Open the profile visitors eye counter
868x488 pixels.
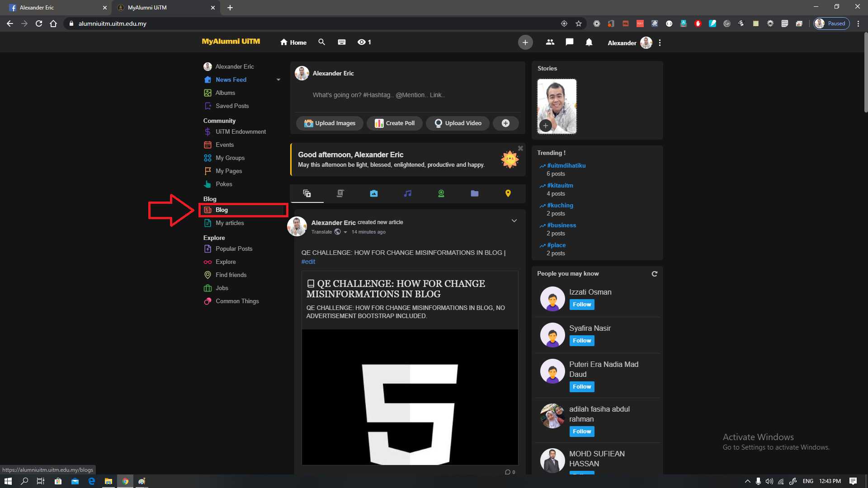tap(364, 42)
